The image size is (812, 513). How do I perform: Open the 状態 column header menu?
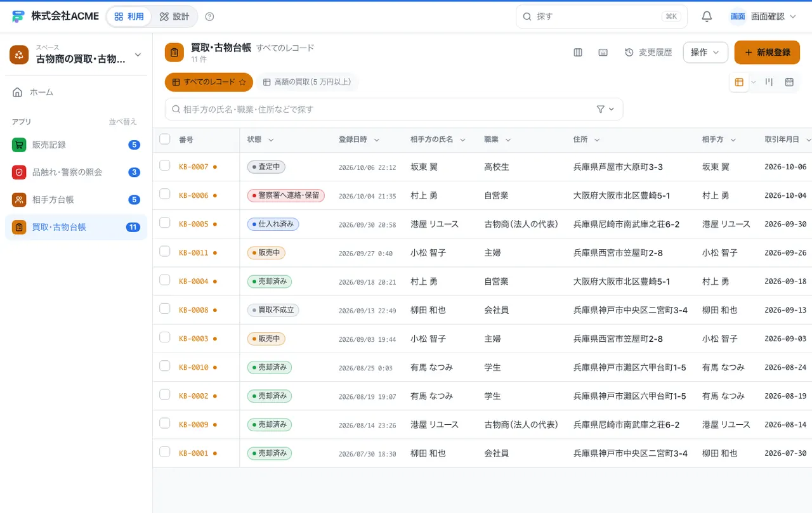pyautogui.click(x=271, y=140)
